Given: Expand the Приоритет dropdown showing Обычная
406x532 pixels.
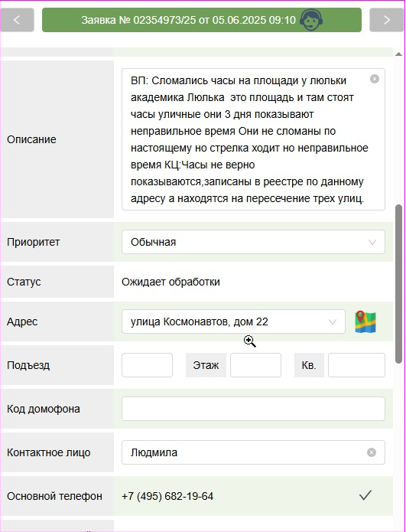Looking at the screenshot, I should (x=253, y=242).
